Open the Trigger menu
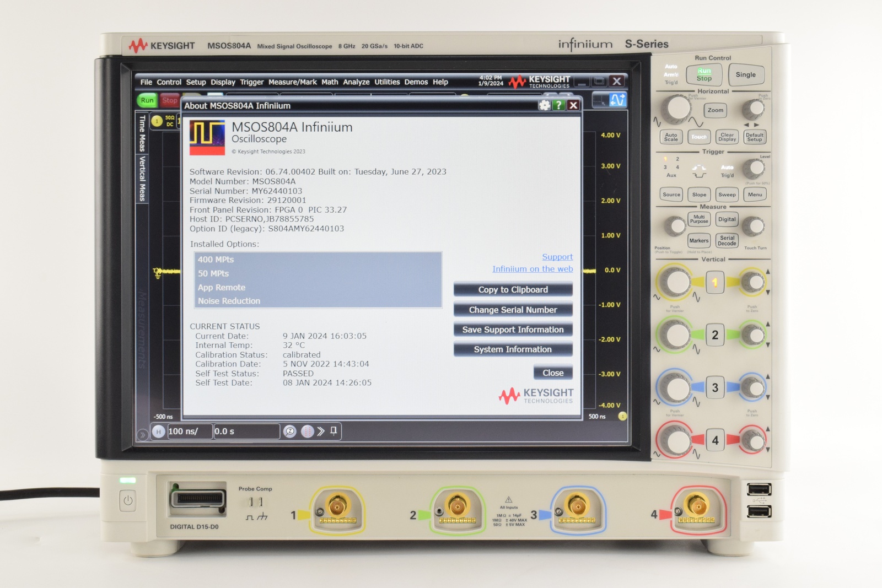 point(252,82)
